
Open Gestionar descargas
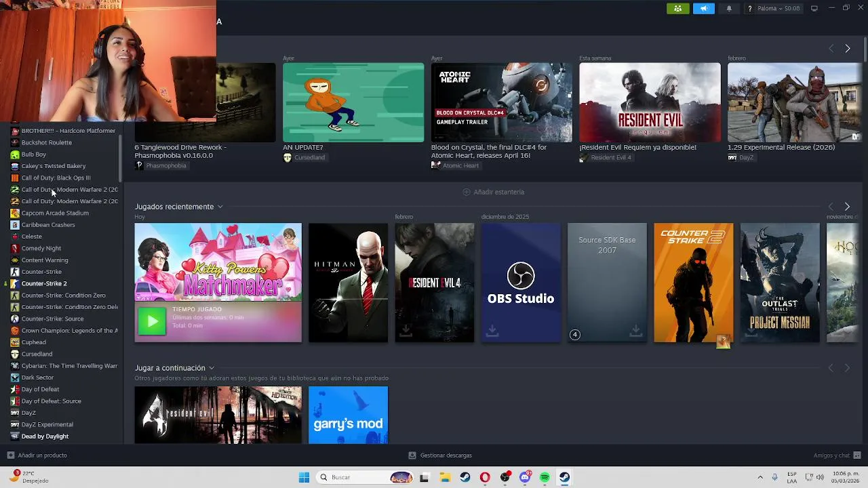point(440,455)
